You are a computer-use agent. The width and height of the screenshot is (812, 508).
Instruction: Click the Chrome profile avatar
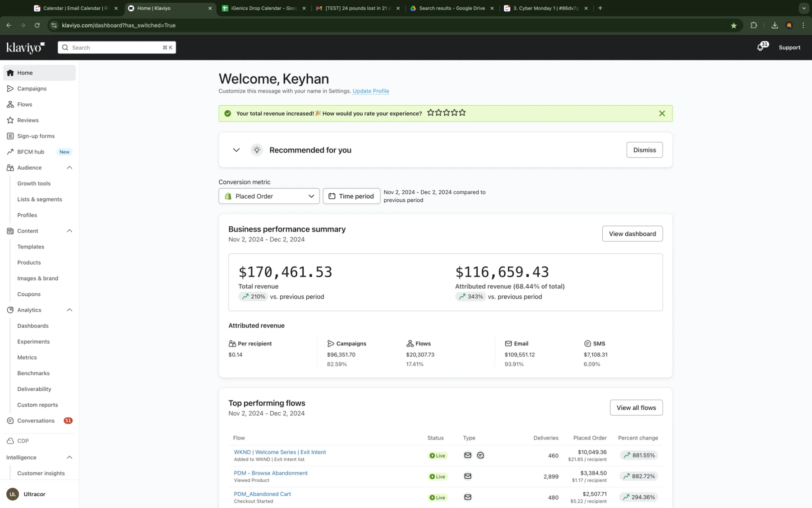pos(789,25)
